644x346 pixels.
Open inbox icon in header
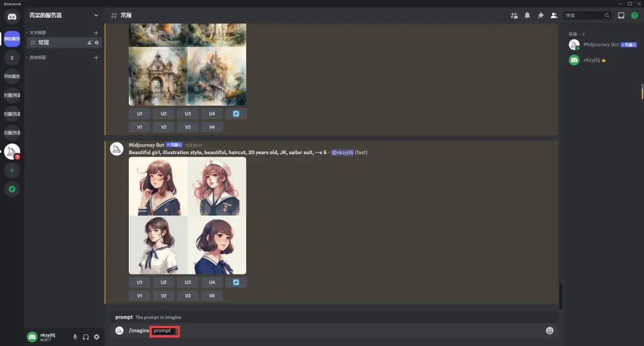pos(621,15)
